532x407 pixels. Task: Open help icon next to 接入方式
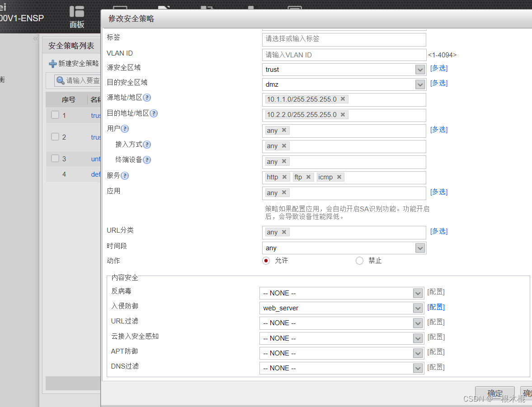[147, 145]
